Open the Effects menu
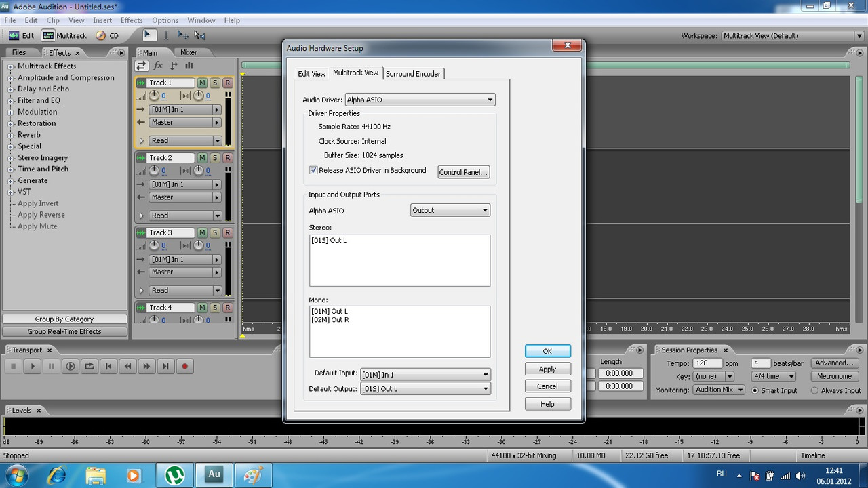 pos(132,20)
